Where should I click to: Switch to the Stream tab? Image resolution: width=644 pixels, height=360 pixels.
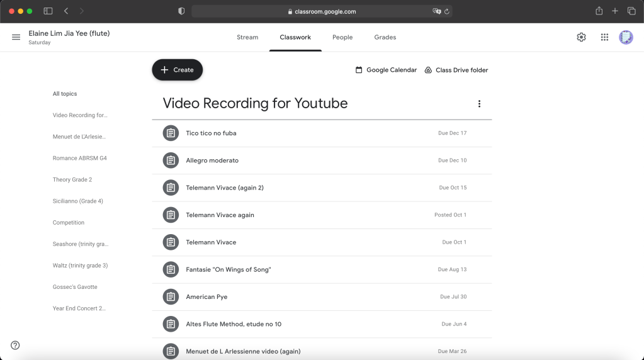(247, 38)
